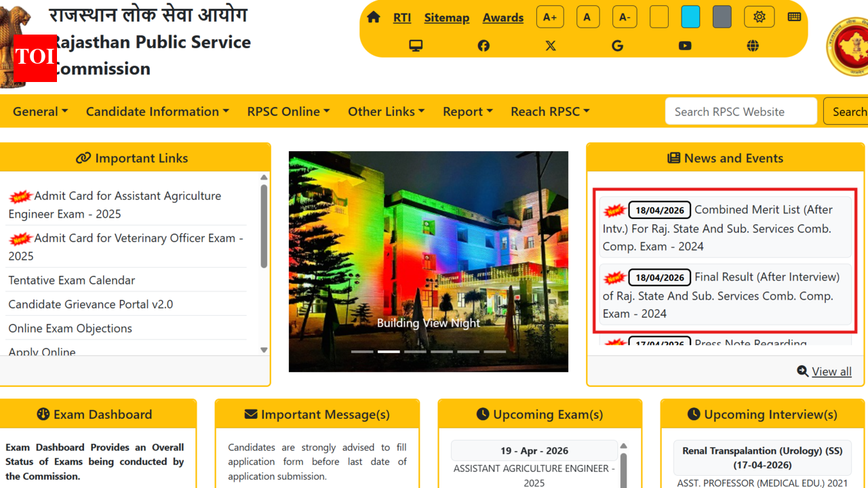The width and height of the screenshot is (868, 488).
Task: Click the settings gear icon
Action: (x=759, y=16)
